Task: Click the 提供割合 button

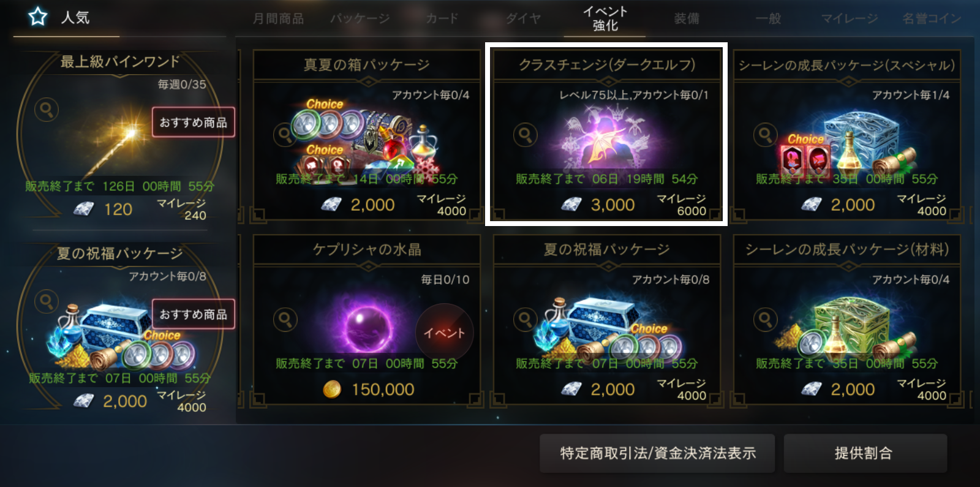Action: [865, 453]
